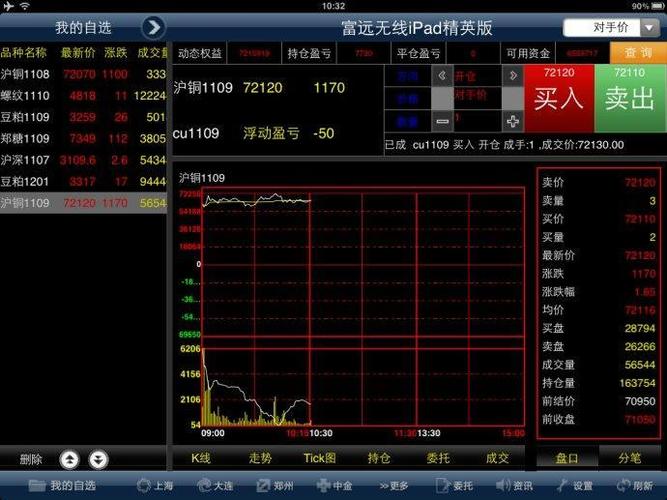Open the 郑州 exchange icon
The width and height of the screenshot is (667, 500).
coord(275,485)
